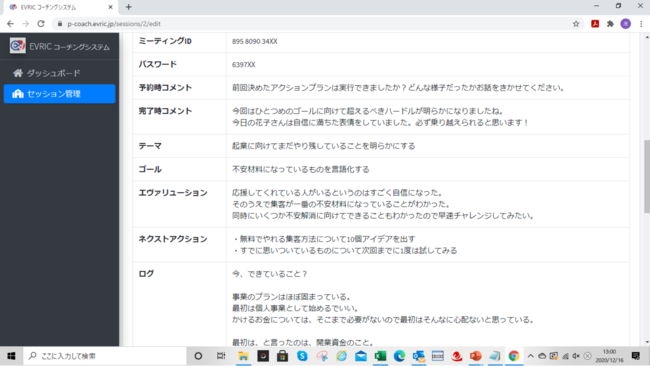Show hidden system tray icons
Image resolution: width=650 pixels, height=366 pixels.
coord(531,356)
